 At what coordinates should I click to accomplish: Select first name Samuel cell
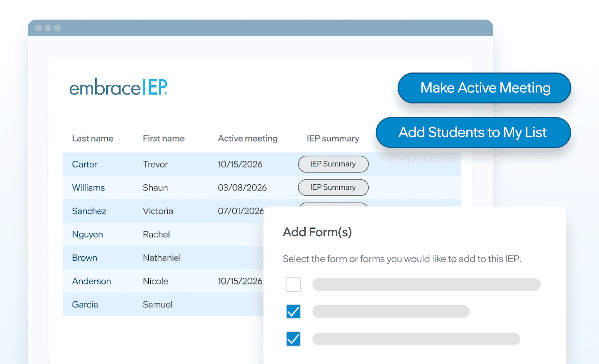(x=158, y=304)
